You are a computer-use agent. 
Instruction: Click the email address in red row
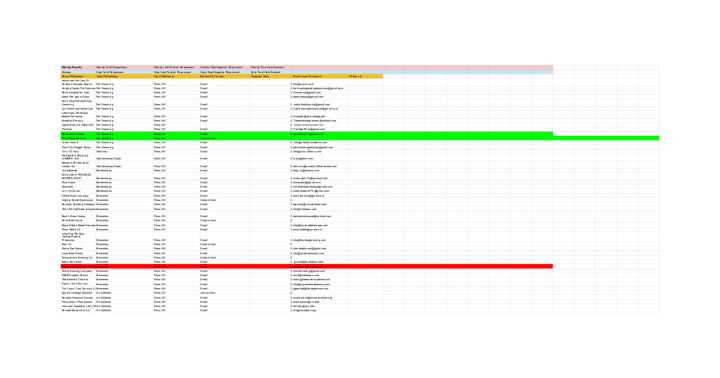pos(309,266)
